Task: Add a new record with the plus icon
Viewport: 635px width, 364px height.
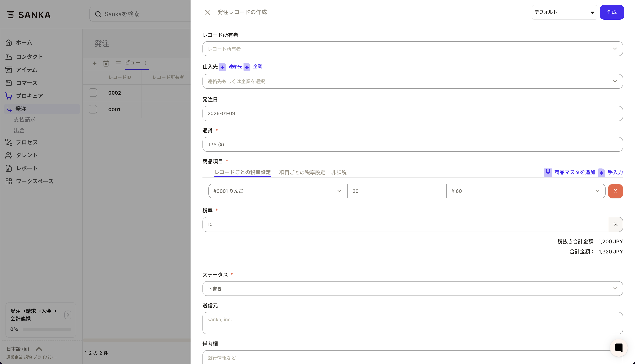Action: click(x=95, y=63)
